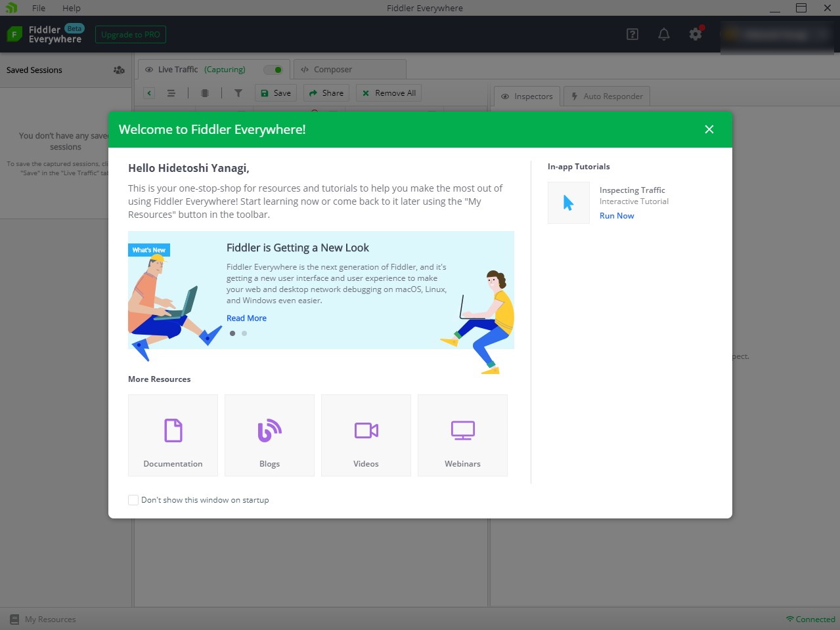Open the File menu
The image size is (840, 630).
point(39,8)
